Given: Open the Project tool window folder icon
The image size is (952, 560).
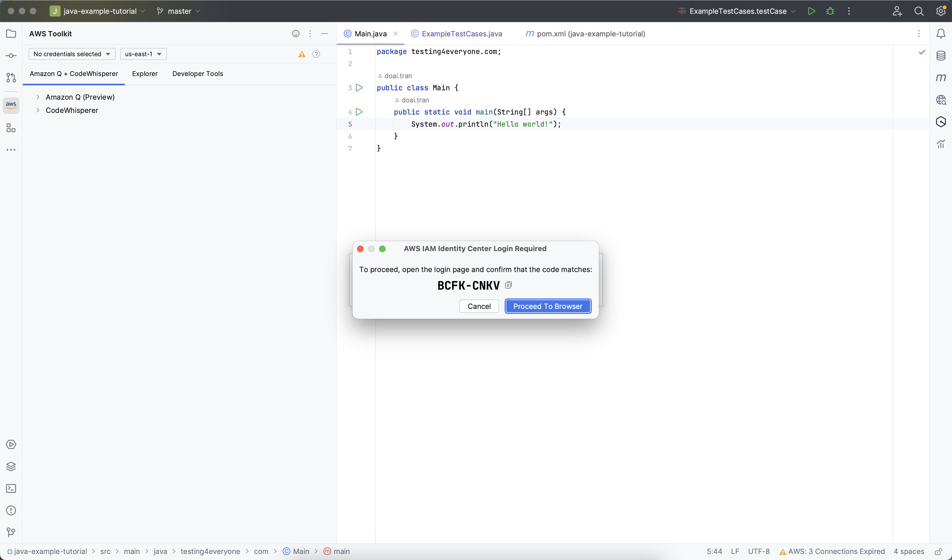Looking at the screenshot, I should click(x=11, y=34).
